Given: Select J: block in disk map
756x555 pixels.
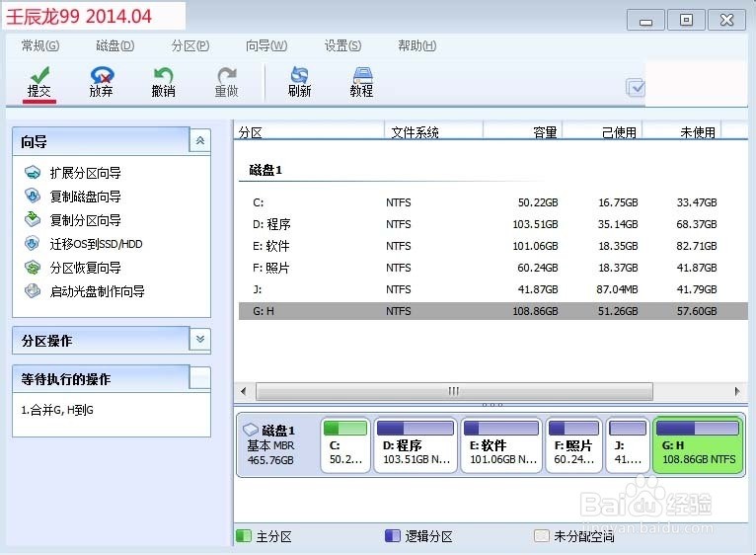Looking at the screenshot, I should pyautogui.click(x=628, y=445).
